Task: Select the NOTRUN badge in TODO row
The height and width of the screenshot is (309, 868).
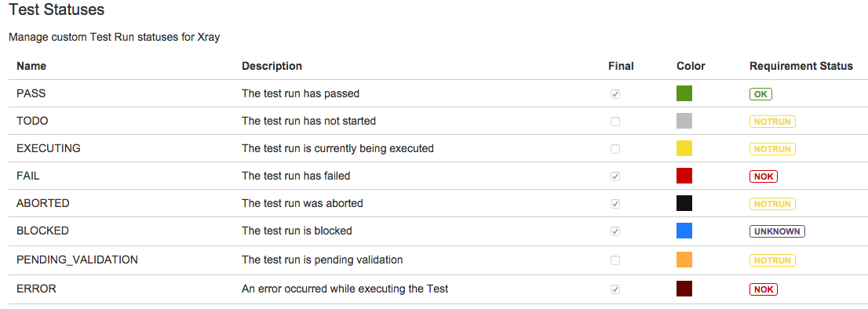Action: (772, 121)
